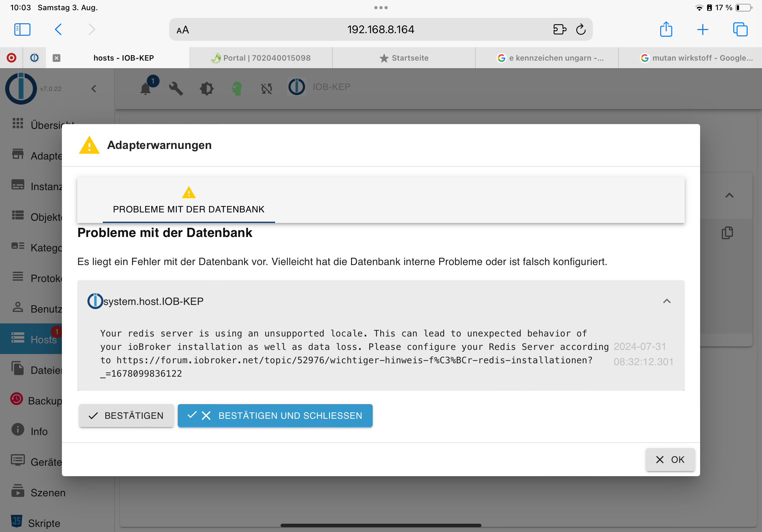Dismiss the dialog with OK
This screenshot has width=762, height=532.
pos(670,459)
